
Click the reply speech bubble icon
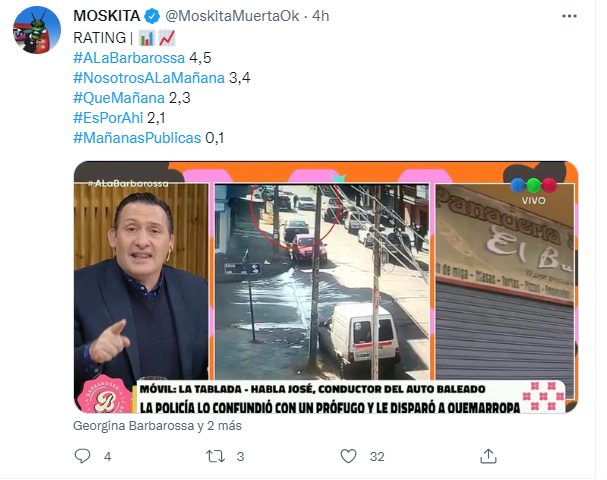coord(82,456)
